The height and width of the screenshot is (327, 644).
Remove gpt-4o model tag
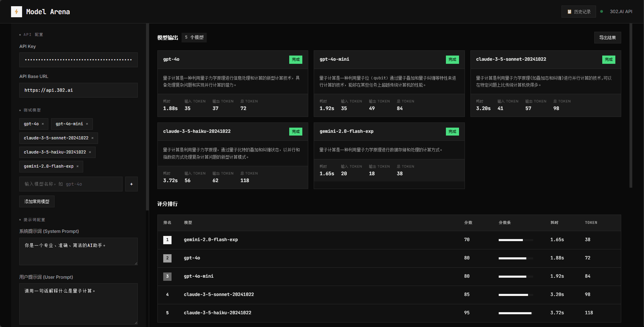[43, 124]
